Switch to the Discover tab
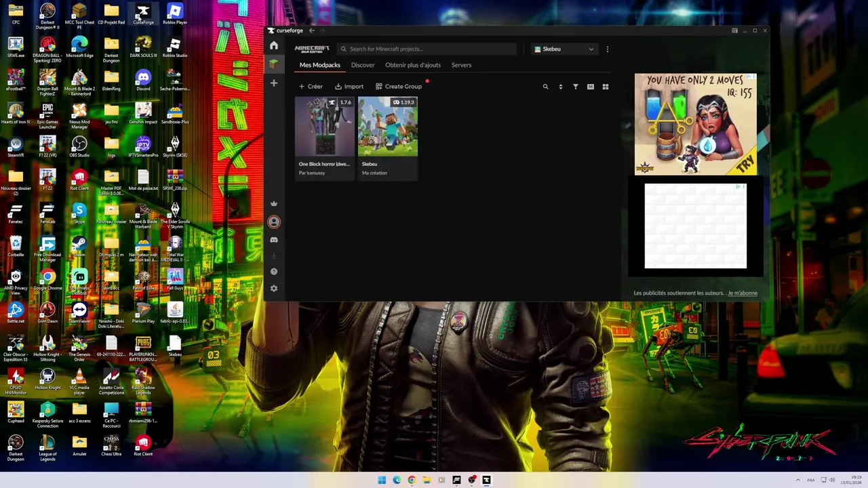This screenshot has width=868, height=488. (363, 65)
